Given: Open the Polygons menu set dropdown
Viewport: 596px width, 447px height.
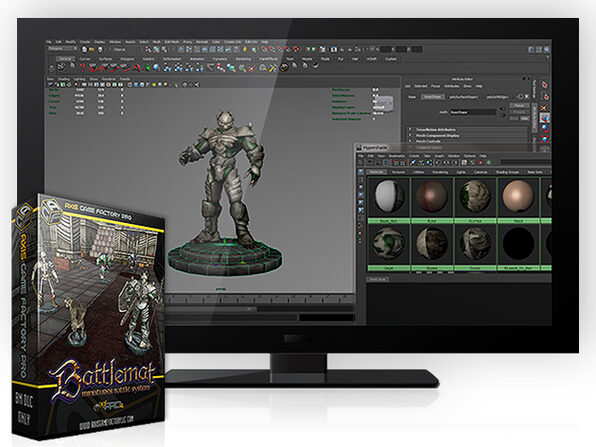Looking at the screenshot, I should (63, 49).
